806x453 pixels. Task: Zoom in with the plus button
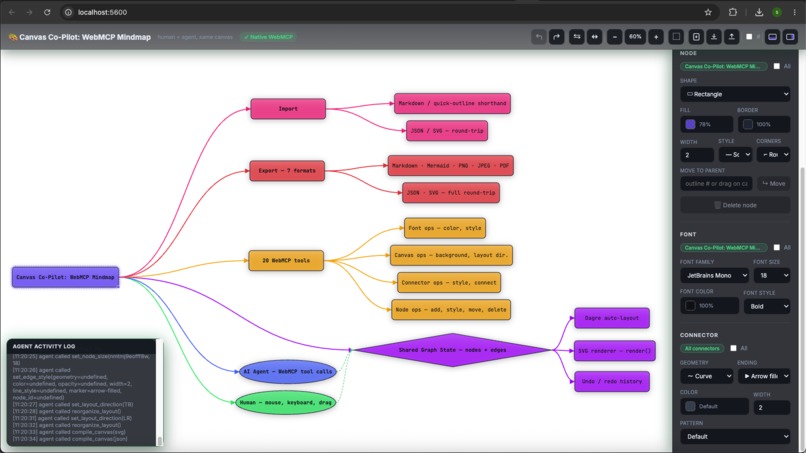pyautogui.click(x=656, y=37)
